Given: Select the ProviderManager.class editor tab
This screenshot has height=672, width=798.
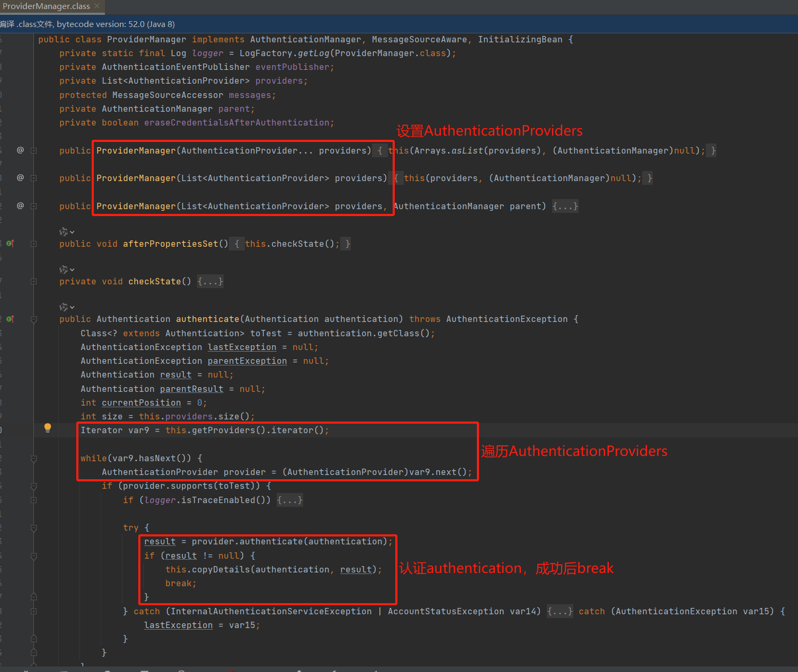Looking at the screenshot, I should [46, 6].
